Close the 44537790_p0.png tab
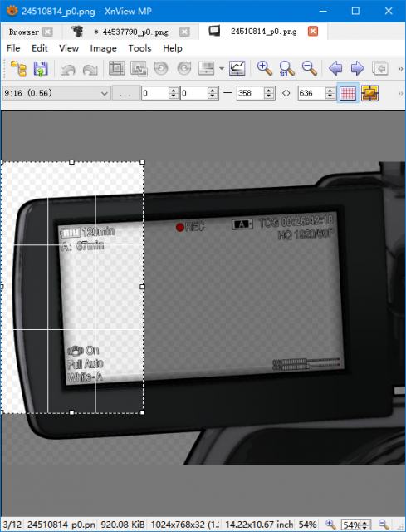Image resolution: width=406 pixels, height=532 pixels. [184, 32]
